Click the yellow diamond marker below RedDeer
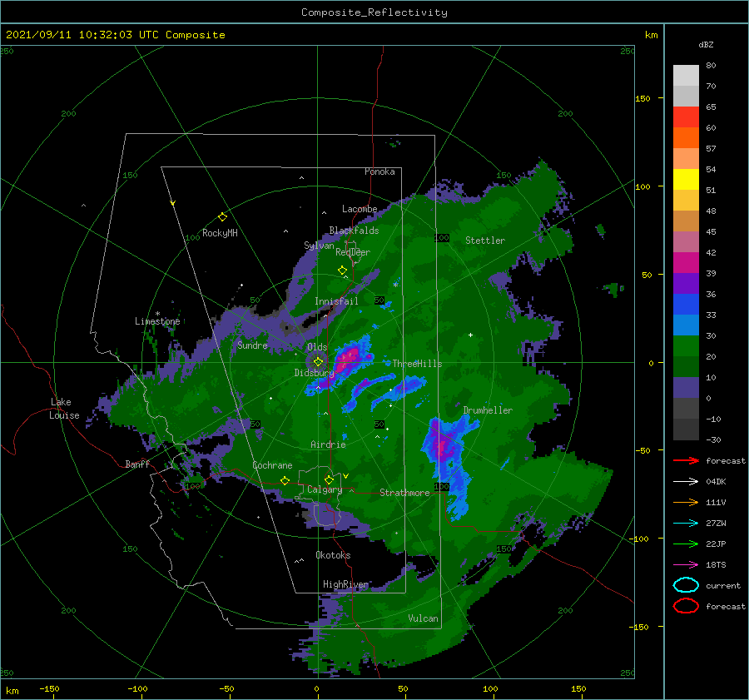This screenshot has width=749, height=700. (x=342, y=271)
